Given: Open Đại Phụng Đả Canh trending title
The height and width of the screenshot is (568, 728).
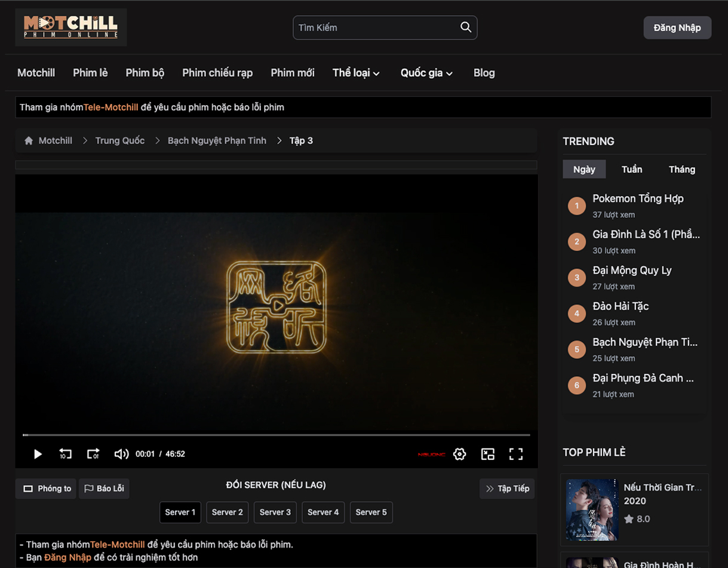Looking at the screenshot, I should (643, 377).
